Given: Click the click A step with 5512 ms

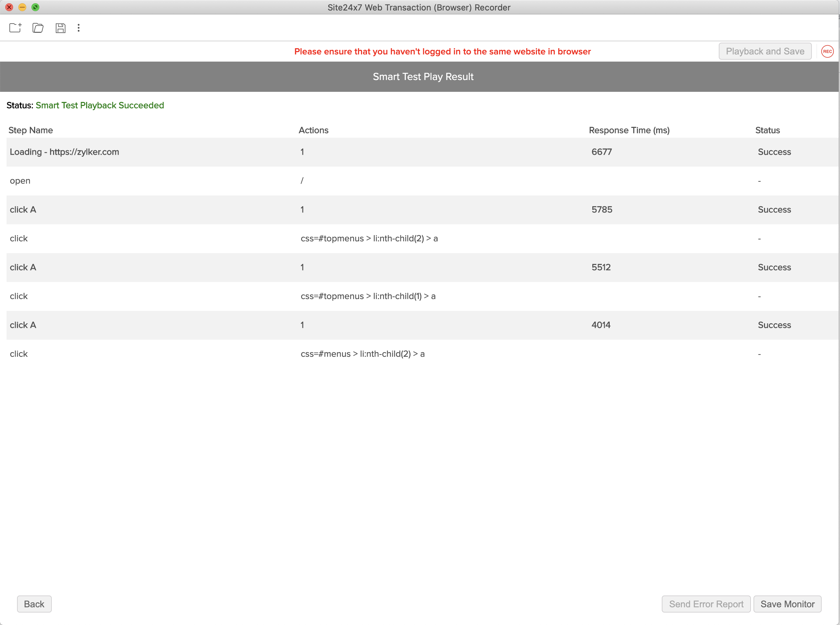Looking at the screenshot, I should point(23,267).
